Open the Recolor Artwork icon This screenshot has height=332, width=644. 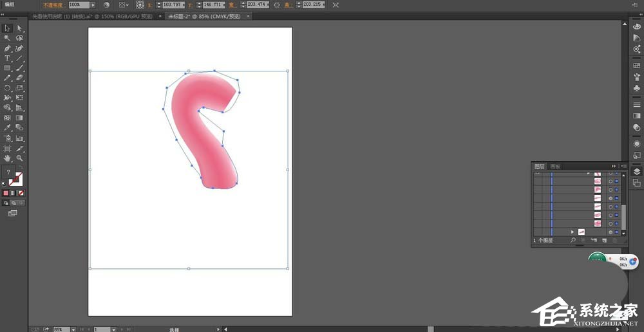106,5
